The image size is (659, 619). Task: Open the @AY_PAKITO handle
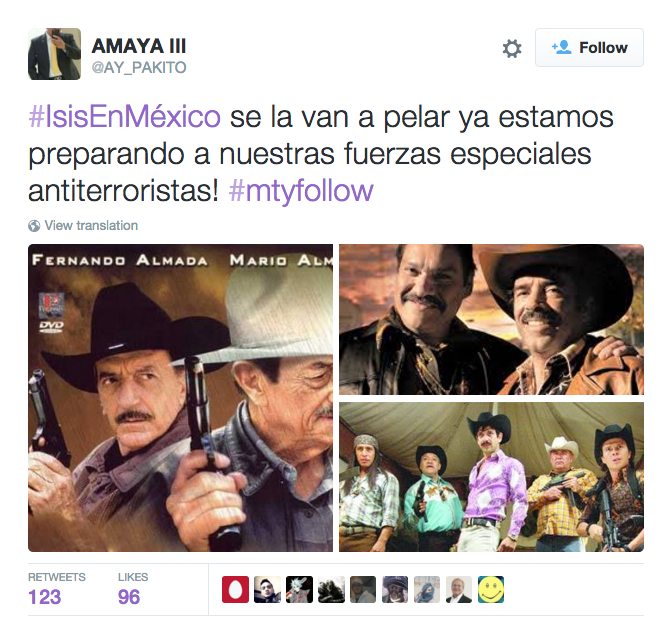[x=139, y=67]
